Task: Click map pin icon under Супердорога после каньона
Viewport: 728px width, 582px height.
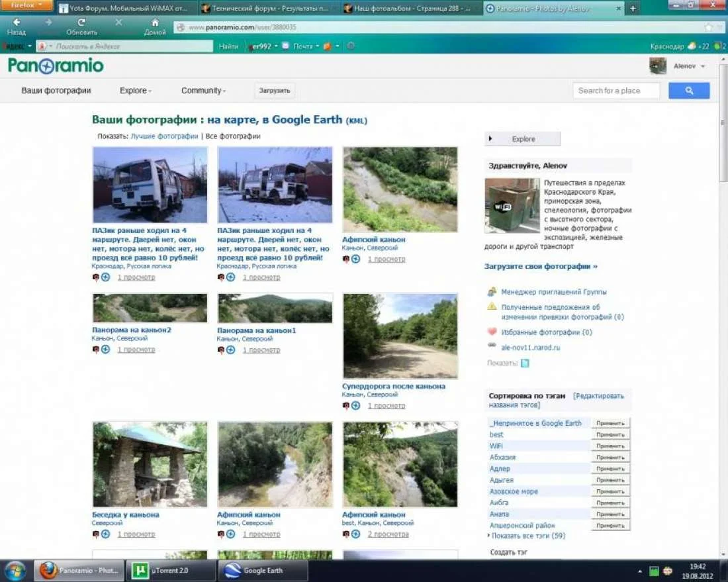Action: pos(346,406)
